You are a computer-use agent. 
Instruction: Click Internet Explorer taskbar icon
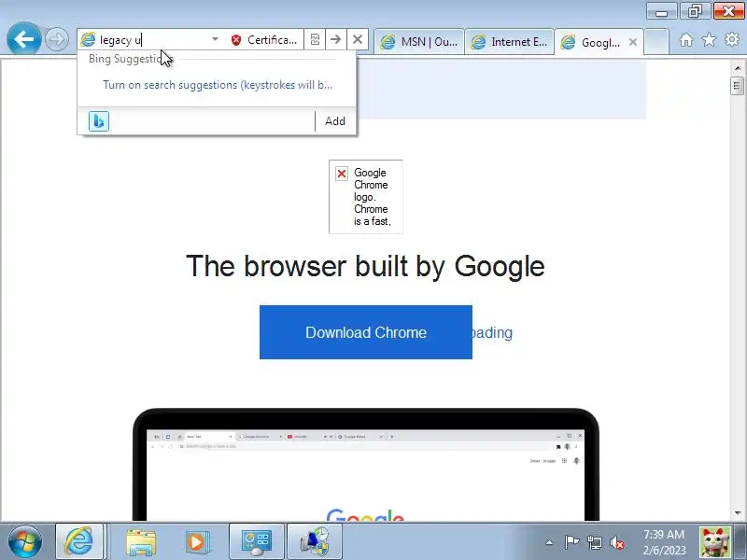click(79, 541)
